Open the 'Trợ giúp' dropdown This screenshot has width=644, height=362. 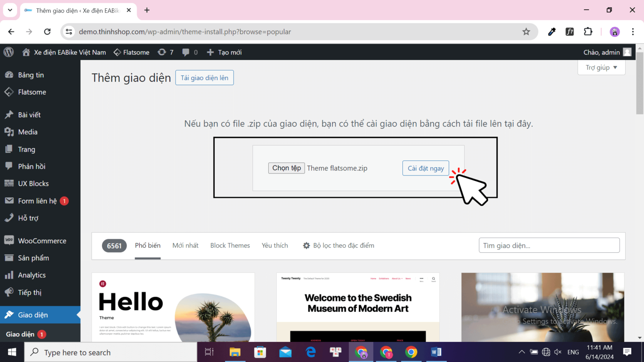point(601,67)
